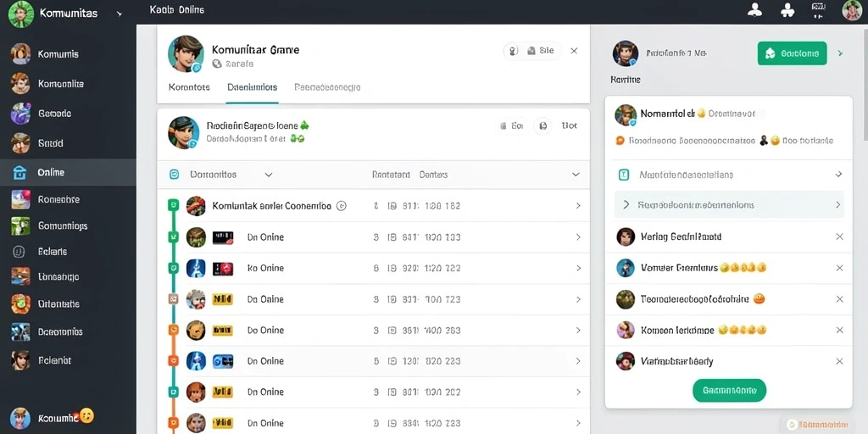Click the green Gamarn Onite button
This screenshot has height=434, width=868.
pyautogui.click(x=729, y=390)
